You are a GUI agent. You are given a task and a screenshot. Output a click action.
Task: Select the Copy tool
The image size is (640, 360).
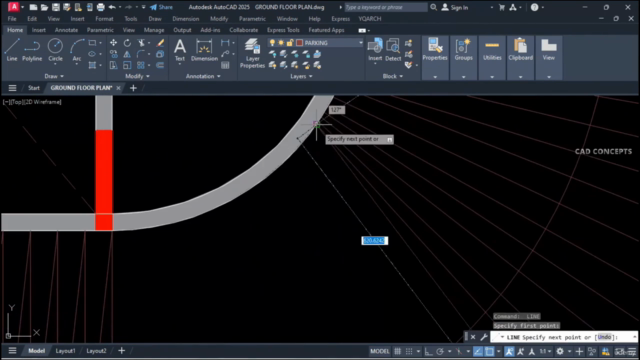pos(113,54)
